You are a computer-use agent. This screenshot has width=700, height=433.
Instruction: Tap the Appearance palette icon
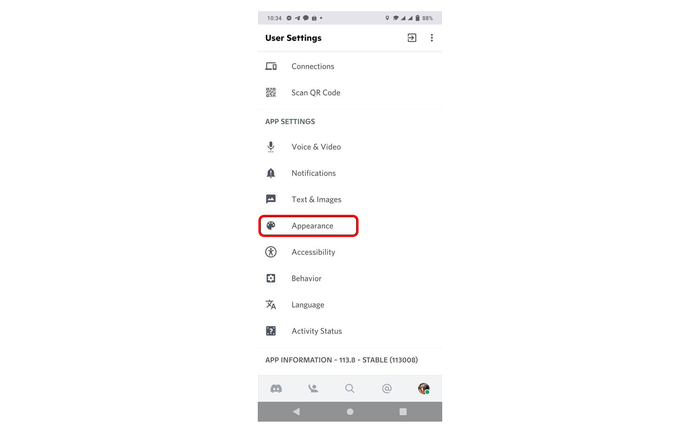(x=271, y=225)
